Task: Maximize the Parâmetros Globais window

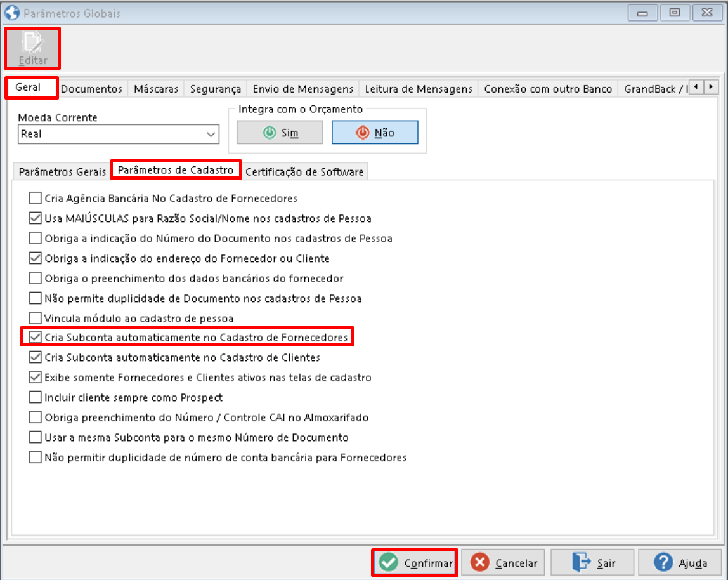Action: pos(675,13)
